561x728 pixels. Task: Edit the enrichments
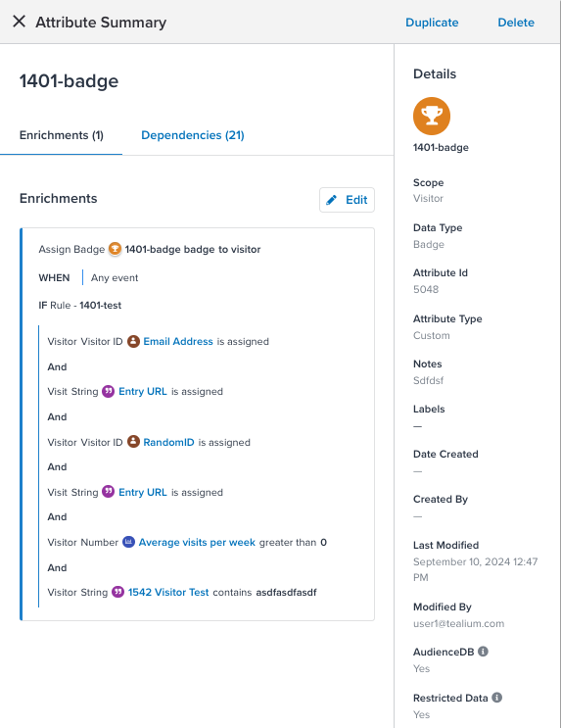[348, 200]
